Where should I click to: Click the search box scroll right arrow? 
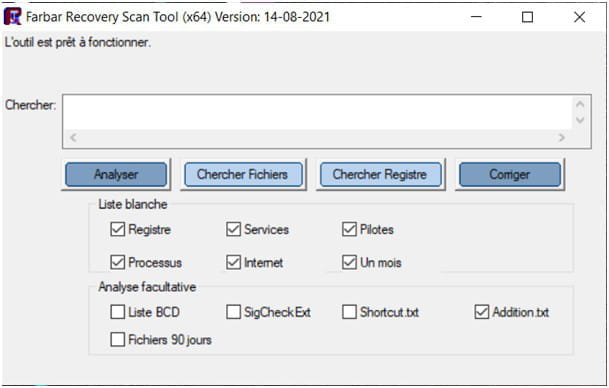tap(561, 137)
